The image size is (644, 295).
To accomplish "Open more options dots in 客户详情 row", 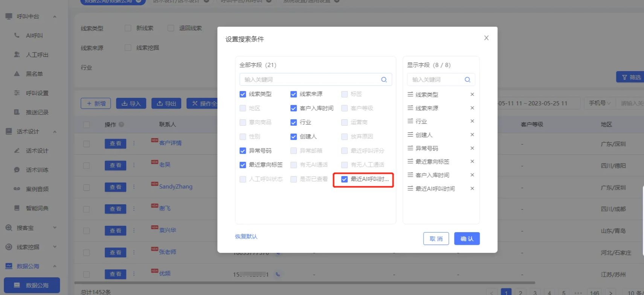I will [x=134, y=143].
